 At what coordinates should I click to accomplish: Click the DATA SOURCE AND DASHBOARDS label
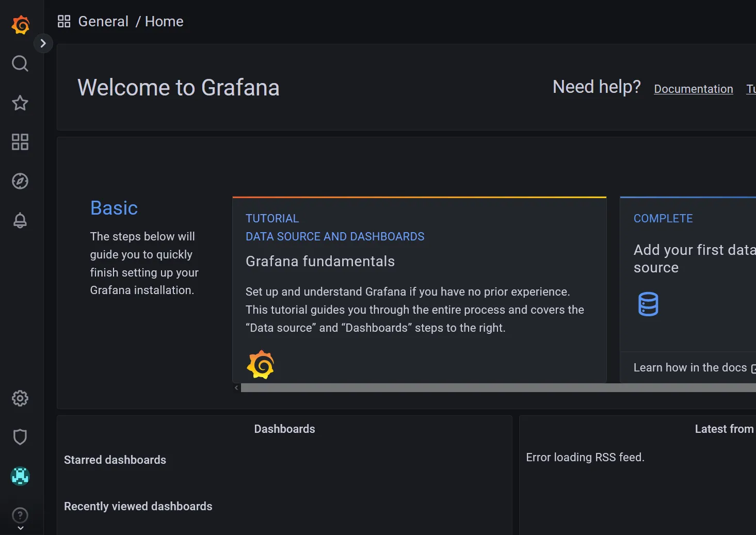335,236
